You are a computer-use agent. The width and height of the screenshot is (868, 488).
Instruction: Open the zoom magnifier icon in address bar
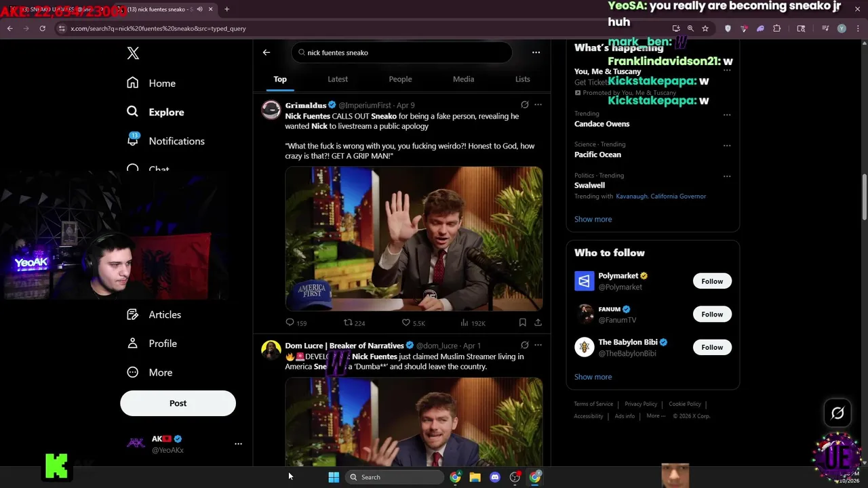690,28
